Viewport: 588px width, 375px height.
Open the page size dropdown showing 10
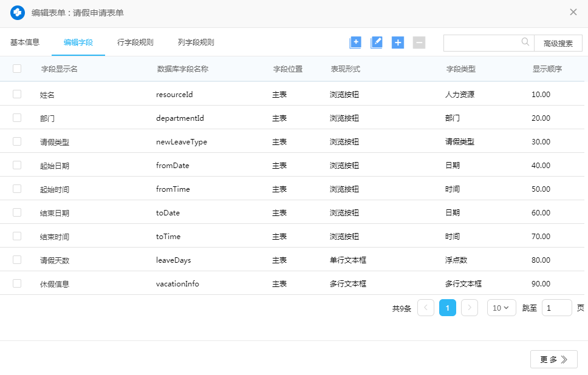501,308
